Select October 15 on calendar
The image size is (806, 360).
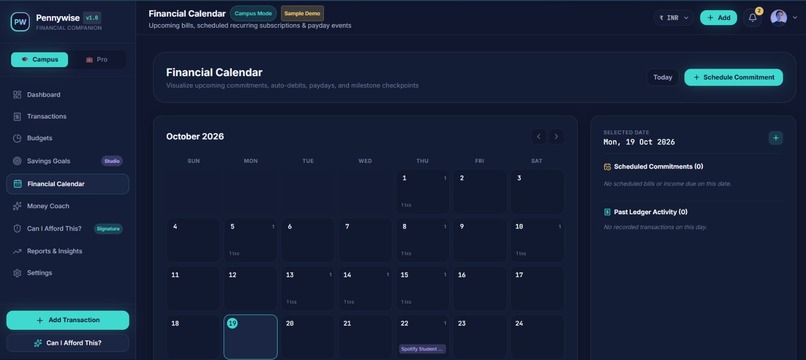click(x=423, y=289)
